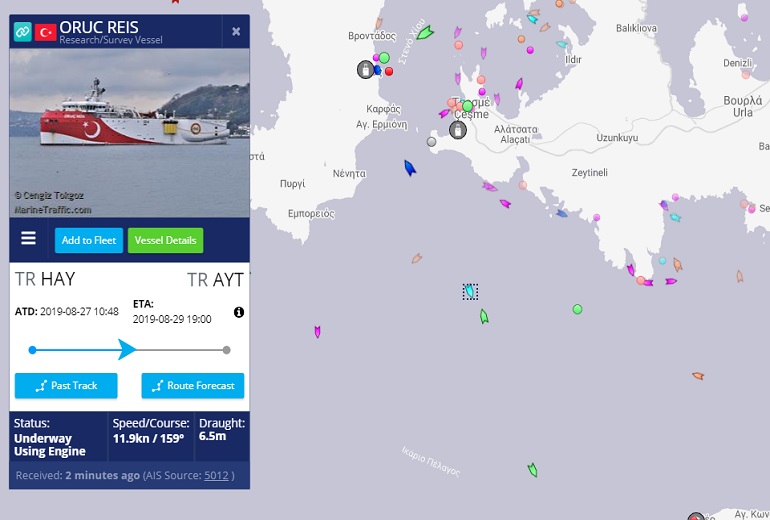Viewport: 770px width, 520px height.
Task: Click the large blue ship south of Karfas
Action: 410,168
